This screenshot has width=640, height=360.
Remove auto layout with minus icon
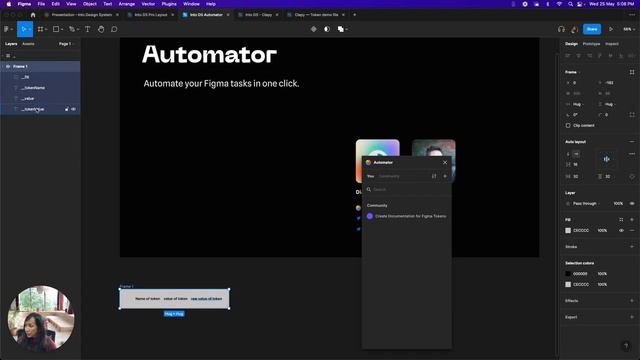pyautogui.click(x=632, y=142)
